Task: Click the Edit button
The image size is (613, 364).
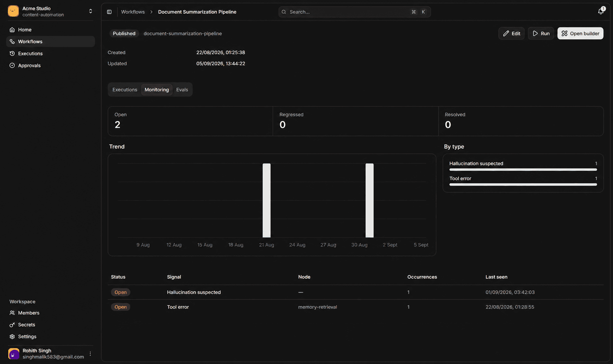Action: 511,34
